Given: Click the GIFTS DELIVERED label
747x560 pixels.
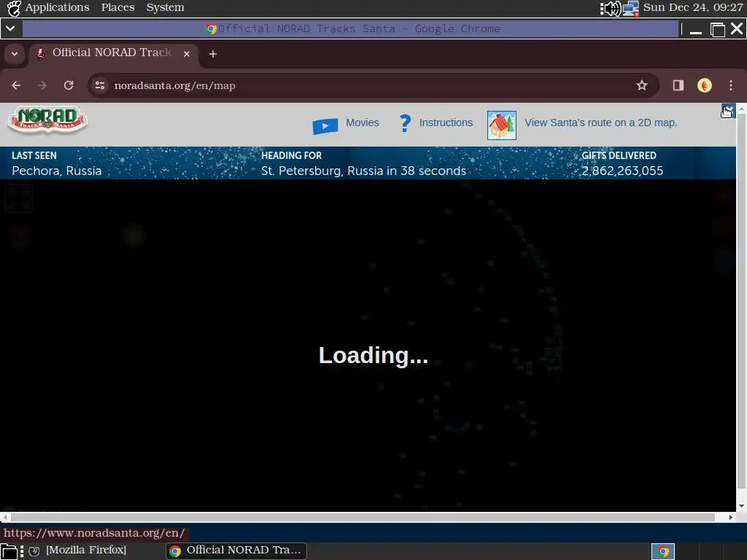Looking at the screenshot, I should click(619, 156).
